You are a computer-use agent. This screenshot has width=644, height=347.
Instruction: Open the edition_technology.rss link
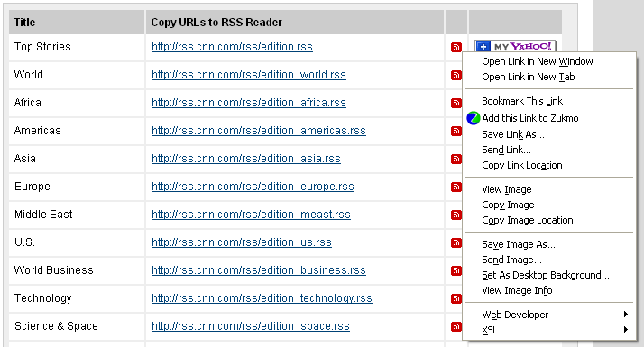(x=262, y=298)
